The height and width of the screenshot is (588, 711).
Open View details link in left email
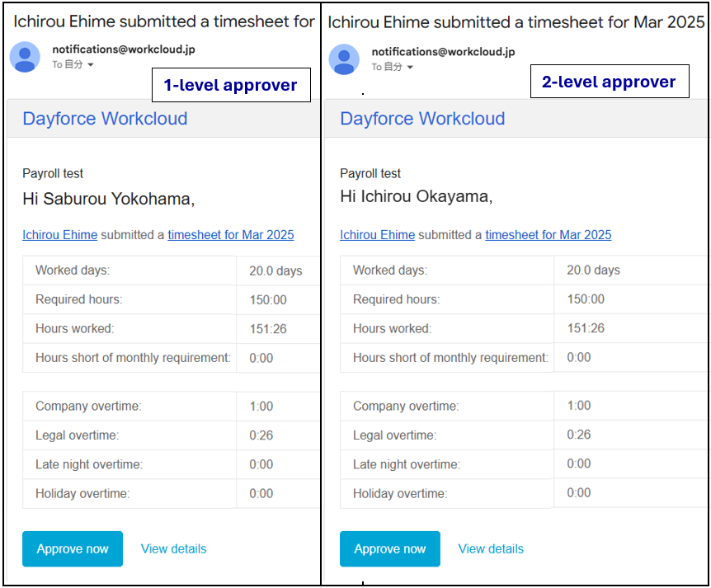(x=174, y=548)
